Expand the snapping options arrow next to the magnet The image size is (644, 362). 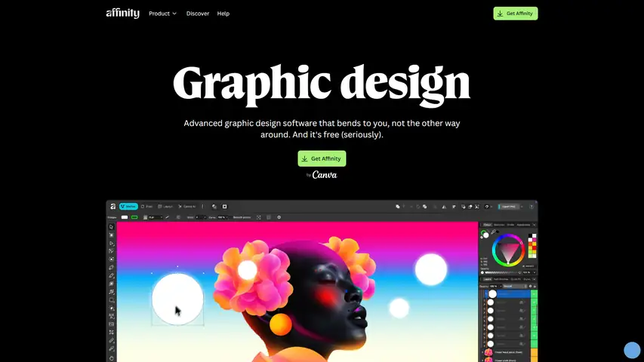click(491, 207)
